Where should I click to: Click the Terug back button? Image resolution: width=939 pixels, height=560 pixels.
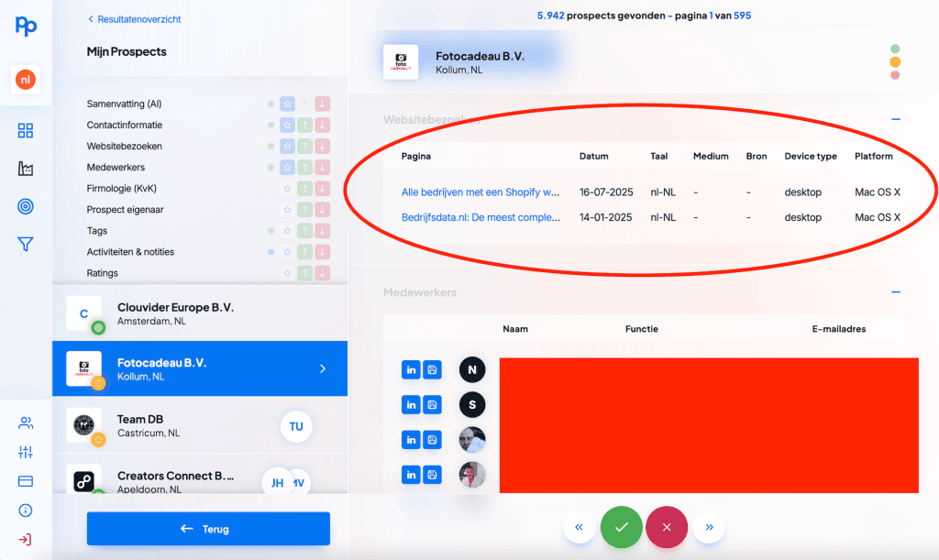tap(208, 529)
